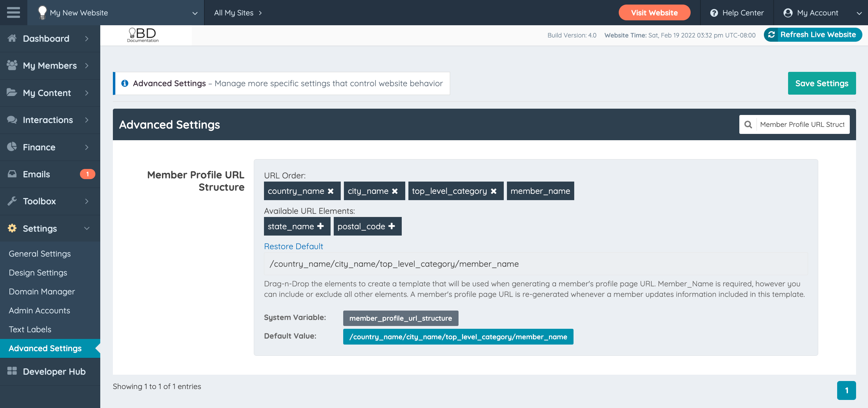Open the Emails envelope icon
Screen dimensions: 868x408
(12, 174)
